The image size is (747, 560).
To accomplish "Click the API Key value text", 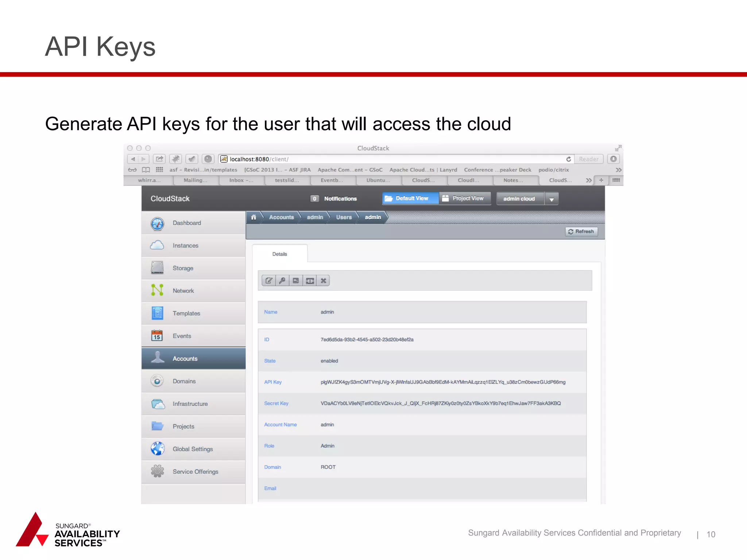I will [443, 382].
